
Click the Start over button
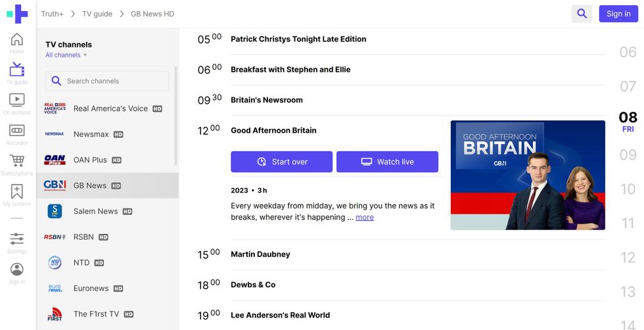(x=281, y=162)
